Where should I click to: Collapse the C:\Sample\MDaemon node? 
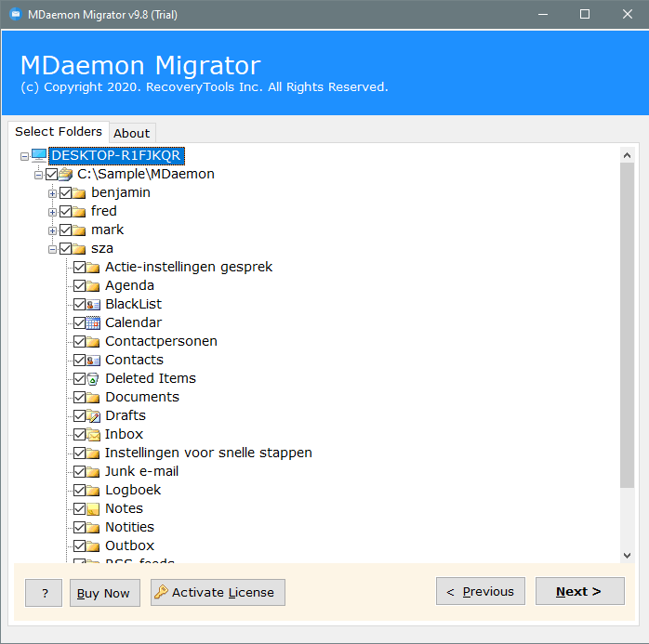(x=38, y=175)
